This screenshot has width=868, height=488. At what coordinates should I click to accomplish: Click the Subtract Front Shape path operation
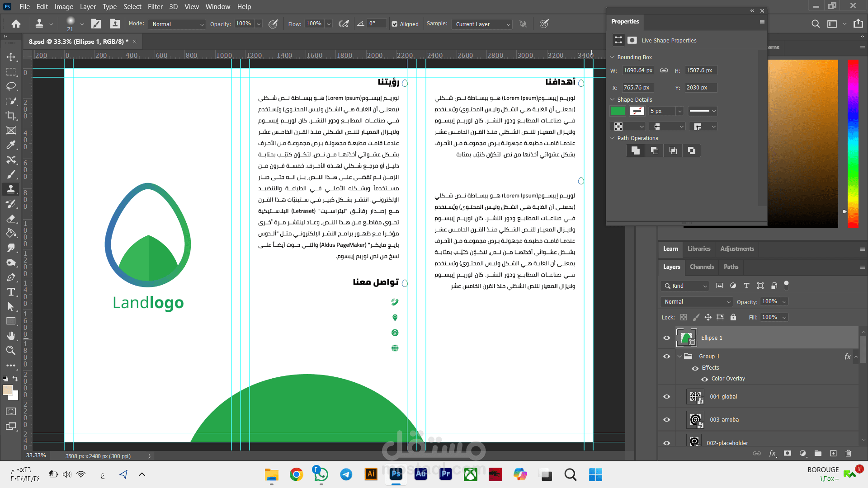click(x=654, y=150)
